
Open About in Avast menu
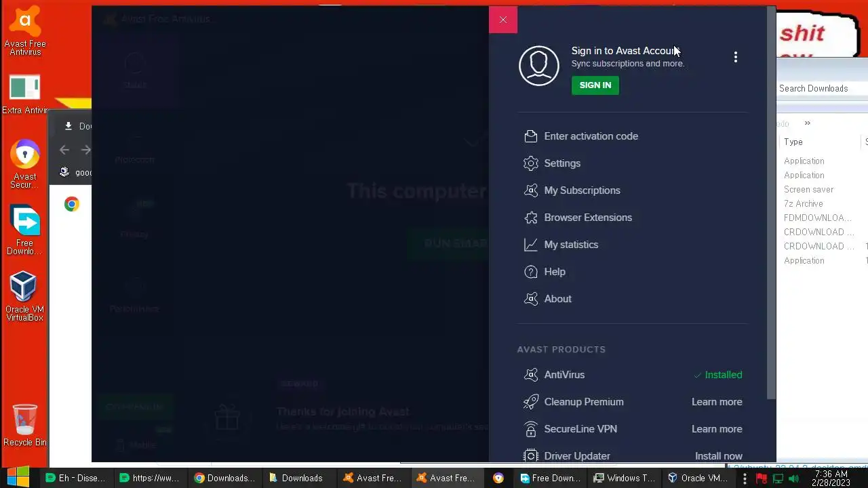pyautogui.click(x=558, y=299)
